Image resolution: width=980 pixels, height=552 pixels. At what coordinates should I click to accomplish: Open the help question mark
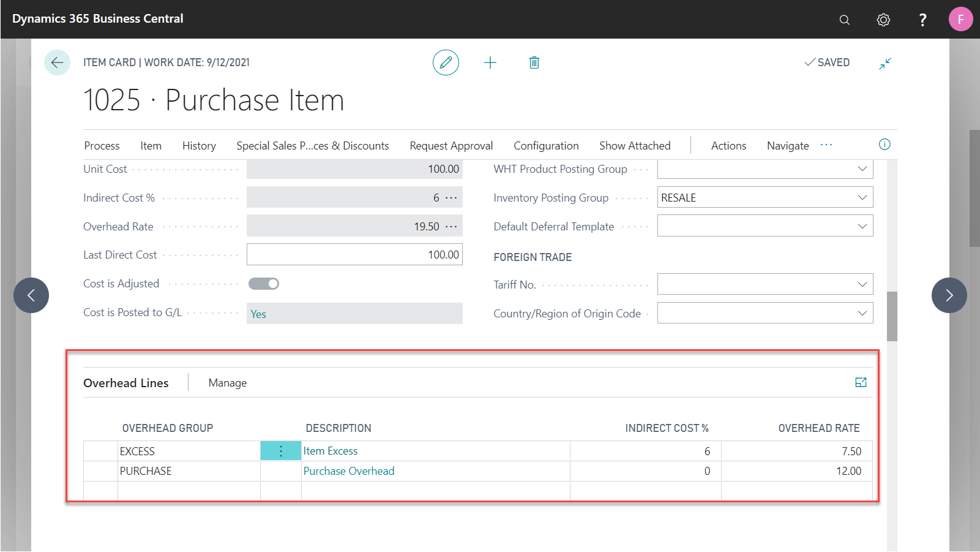[x=922, y=20]
